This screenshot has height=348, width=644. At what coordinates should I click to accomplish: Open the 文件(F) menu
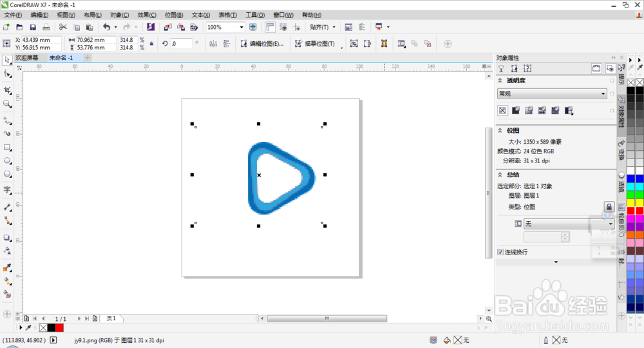13,15
